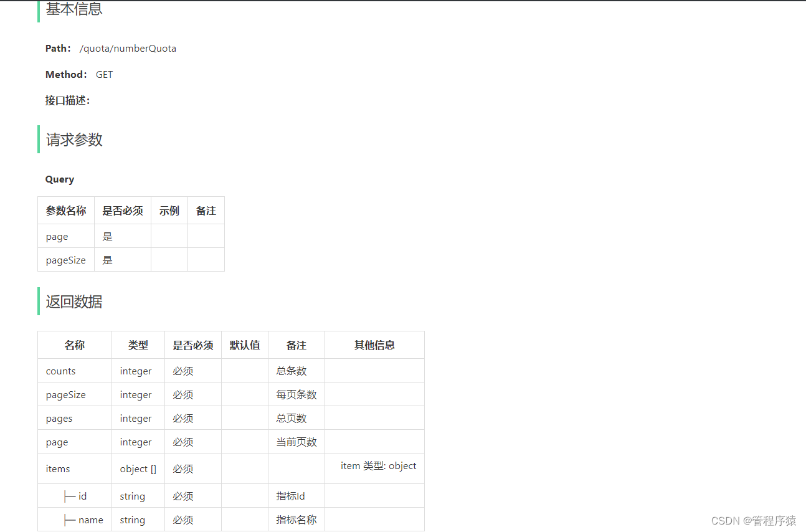Click the 返回数据 section heading
Image resolution: width=806 pixels, height=532 pixels.
(74, 302)
